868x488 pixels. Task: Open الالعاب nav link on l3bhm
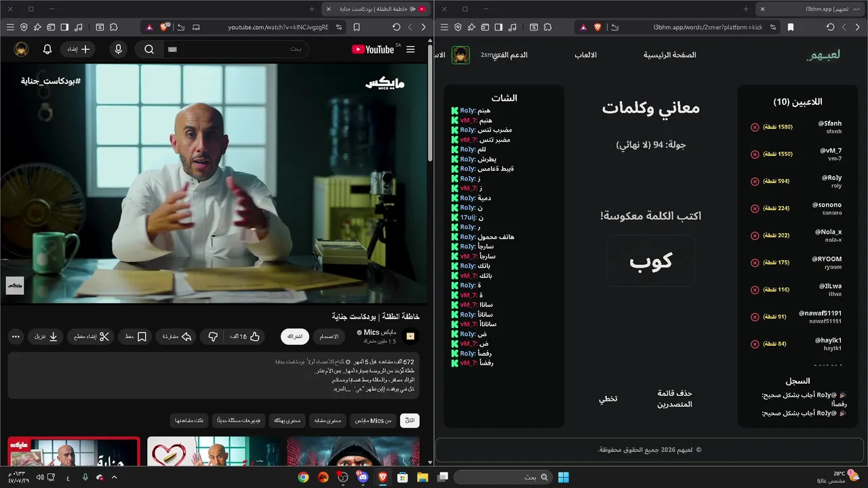(586, 55)
